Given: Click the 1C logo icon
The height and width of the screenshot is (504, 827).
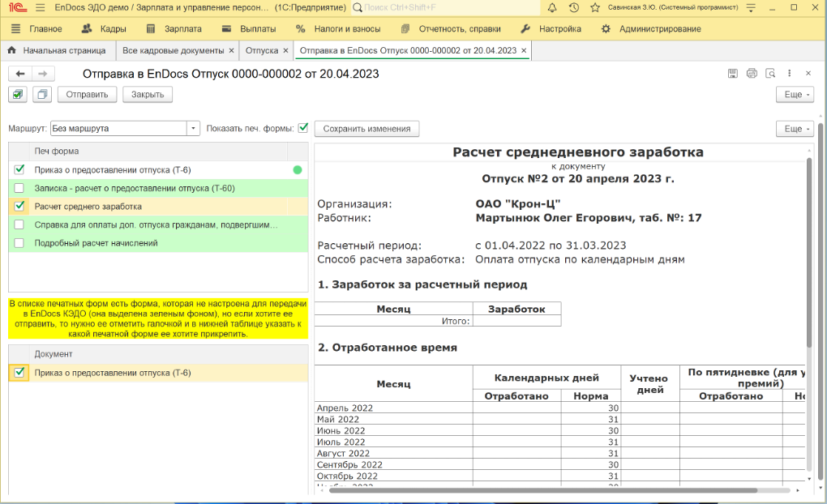Looking at the screenshot, I should click(17, 7).
